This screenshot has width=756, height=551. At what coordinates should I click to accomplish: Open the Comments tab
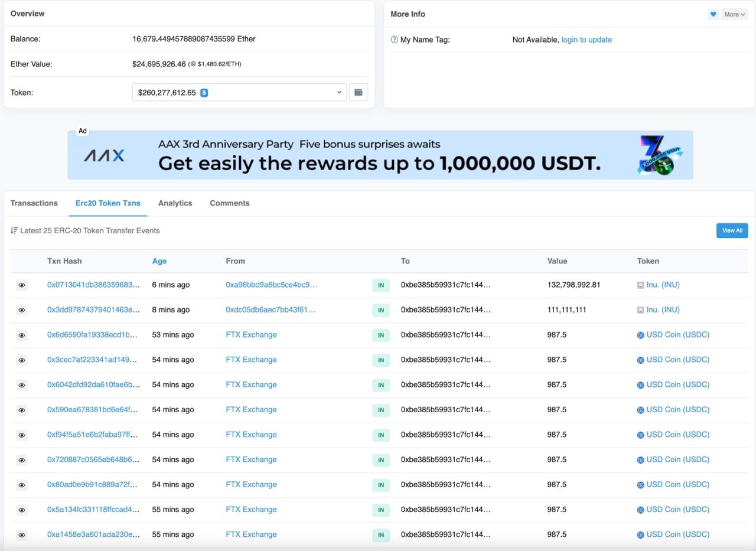pyautogui.click(x=230, y=203)
